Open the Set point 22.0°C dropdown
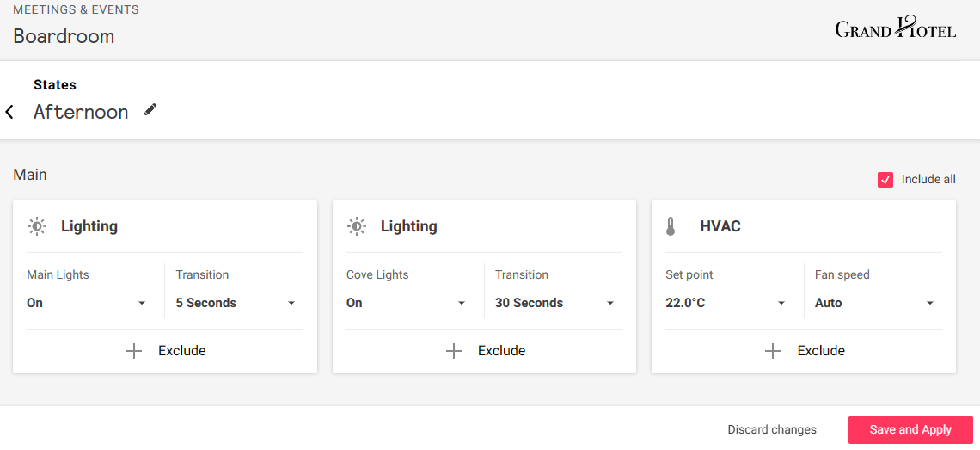980x450 pixels. point(727,303)
